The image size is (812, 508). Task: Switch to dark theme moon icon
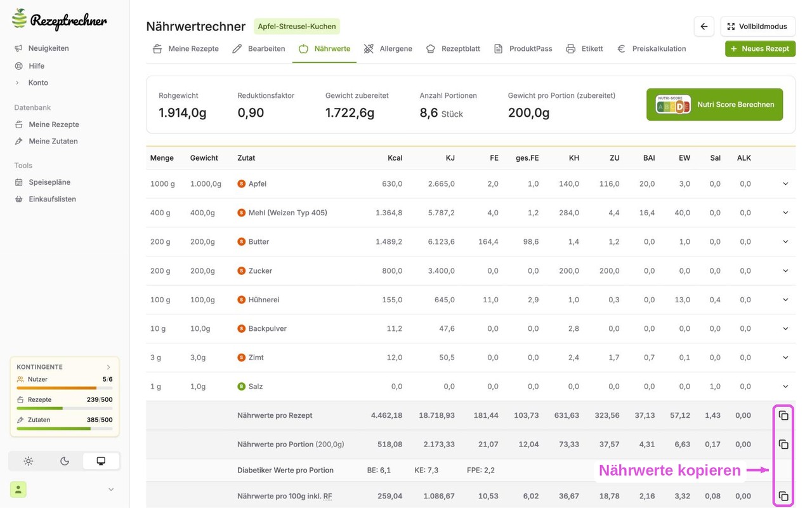65,461
